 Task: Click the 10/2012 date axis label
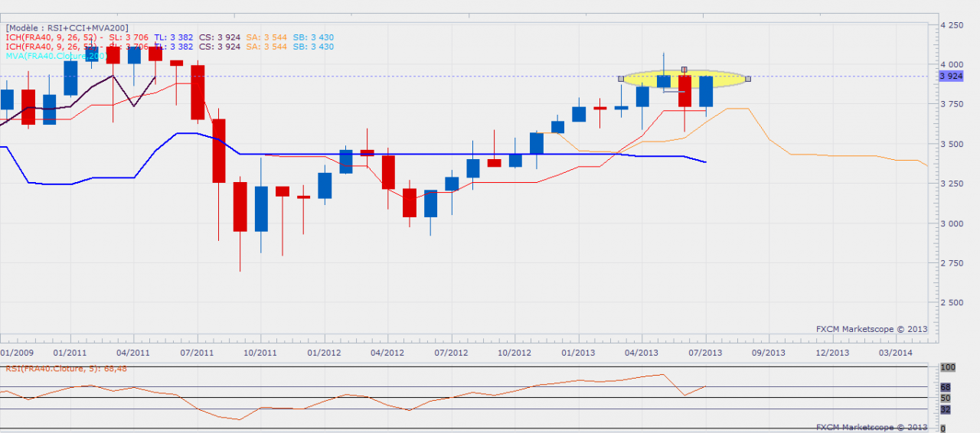point(514,352)
